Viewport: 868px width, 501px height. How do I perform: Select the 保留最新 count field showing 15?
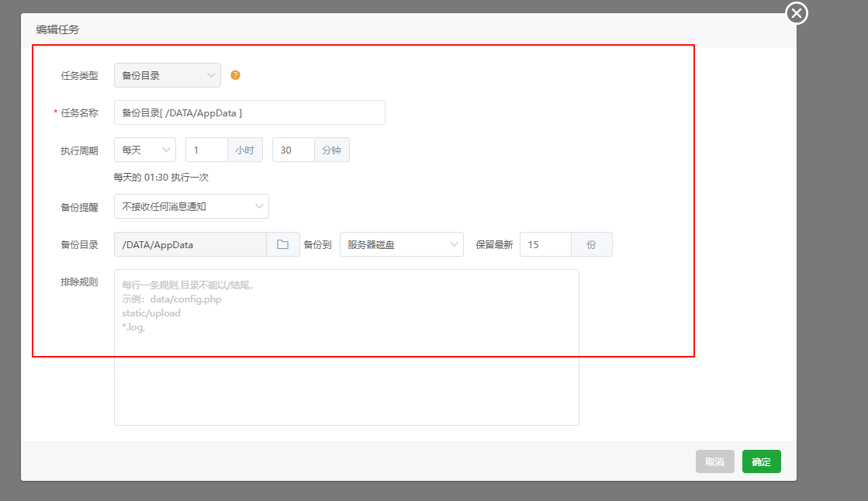click(x=545, y=244)
